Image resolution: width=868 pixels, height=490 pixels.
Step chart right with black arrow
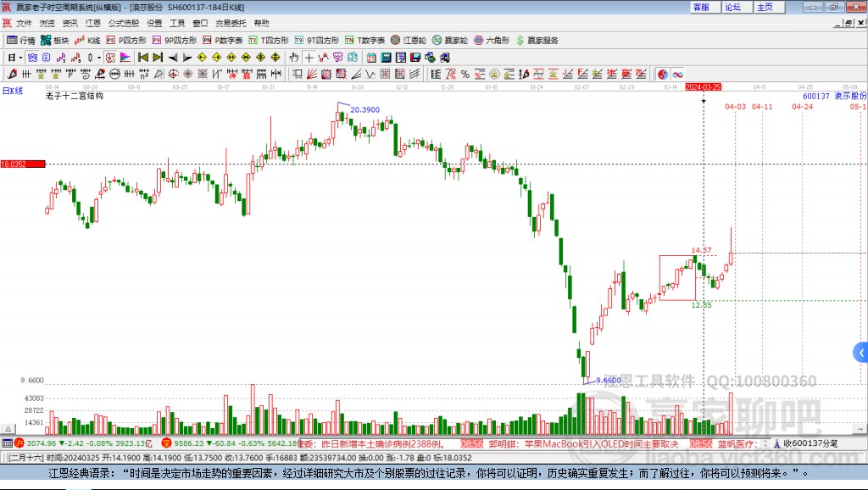tap(187, 58)
